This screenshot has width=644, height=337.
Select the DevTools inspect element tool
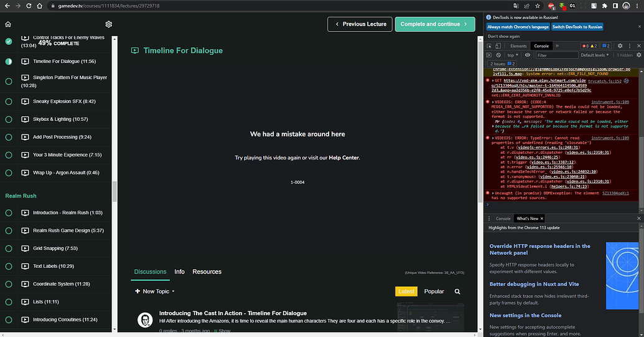point(489,46)
